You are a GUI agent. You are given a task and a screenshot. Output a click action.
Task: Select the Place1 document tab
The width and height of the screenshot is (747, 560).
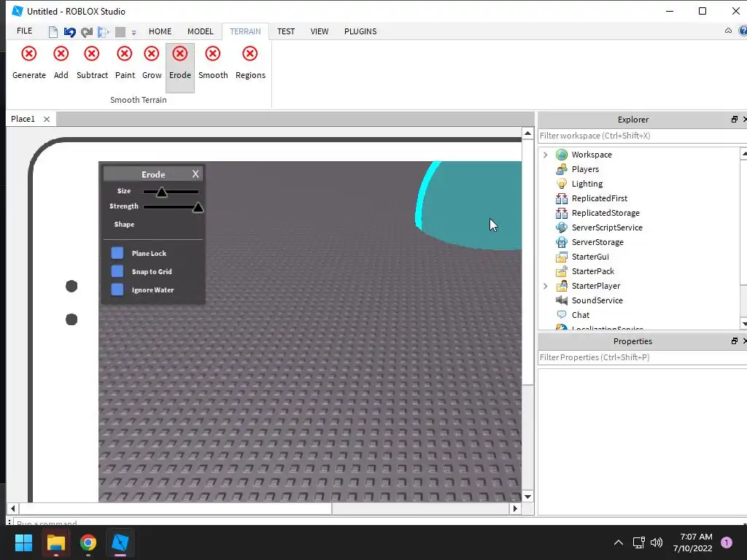pyautogui.click(x=23, y=119)
